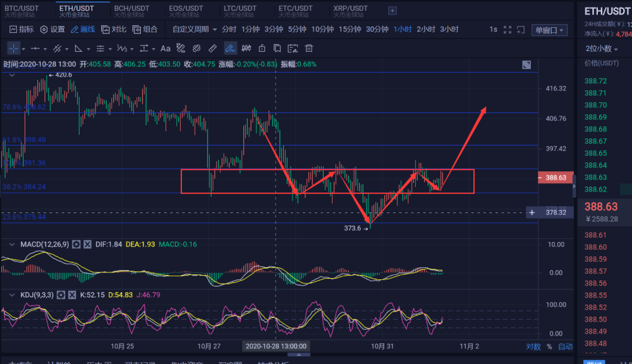Click the ruler measurement tool
This screenshot has height=364, width=632.
(x=212, y=49)
